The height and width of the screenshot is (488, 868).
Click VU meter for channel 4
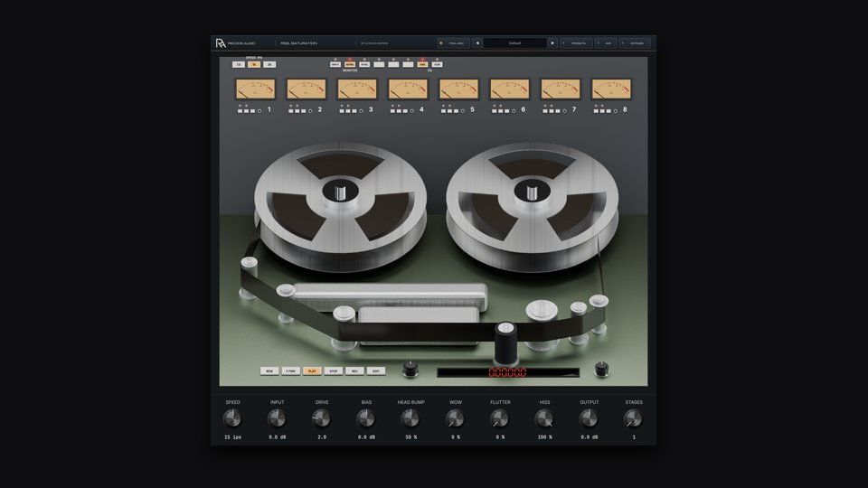408,89
